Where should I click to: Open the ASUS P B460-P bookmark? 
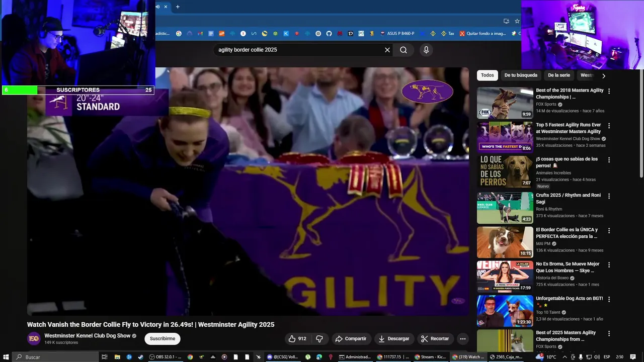[x=397, y=34]
